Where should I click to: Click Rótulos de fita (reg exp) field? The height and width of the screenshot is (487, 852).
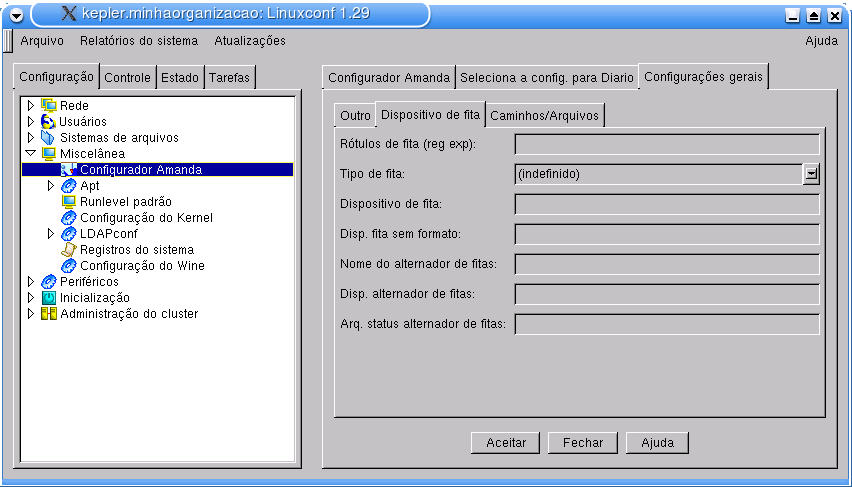[x=667, y=145]
